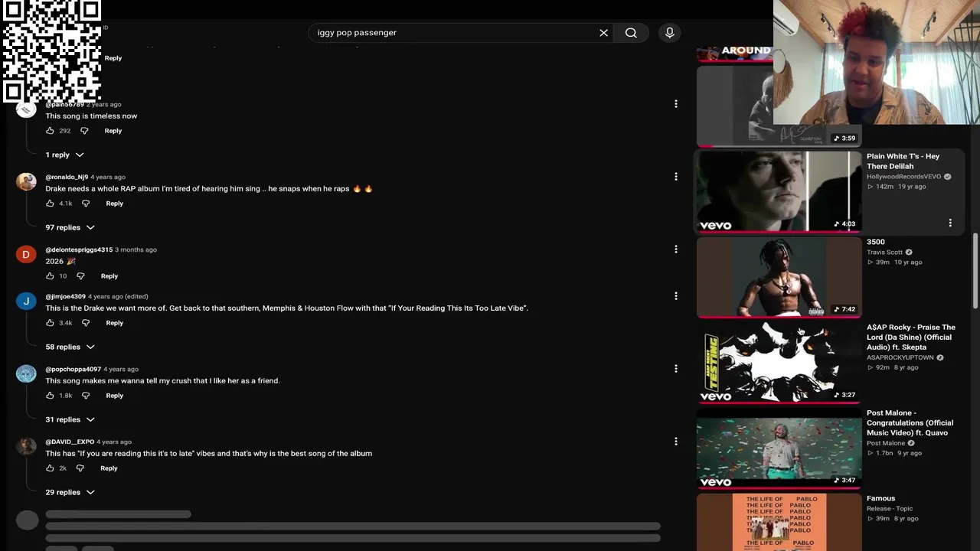Visit Travis Scott channel name
Screen dimensions: 980x551
click(x=884, y=253)
